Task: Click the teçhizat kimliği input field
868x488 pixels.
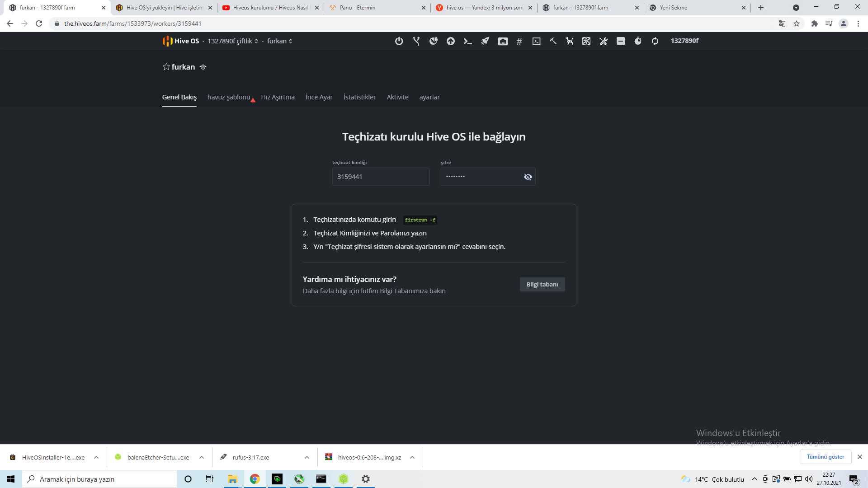Action: [381, 177]
